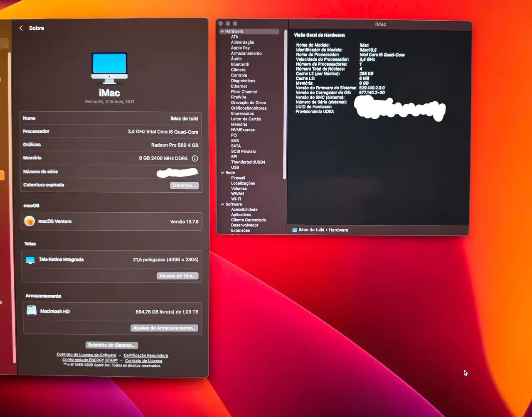Select Armazenamento in the System Information sidebar
Screen dimensions: 532x417
point(246,54)
